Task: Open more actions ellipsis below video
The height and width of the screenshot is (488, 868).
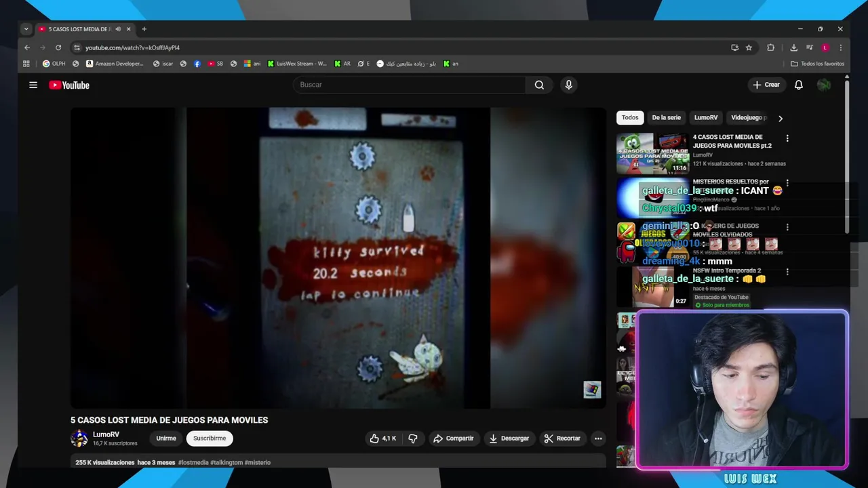Action: pyautogui.click(x=598, y=439)
